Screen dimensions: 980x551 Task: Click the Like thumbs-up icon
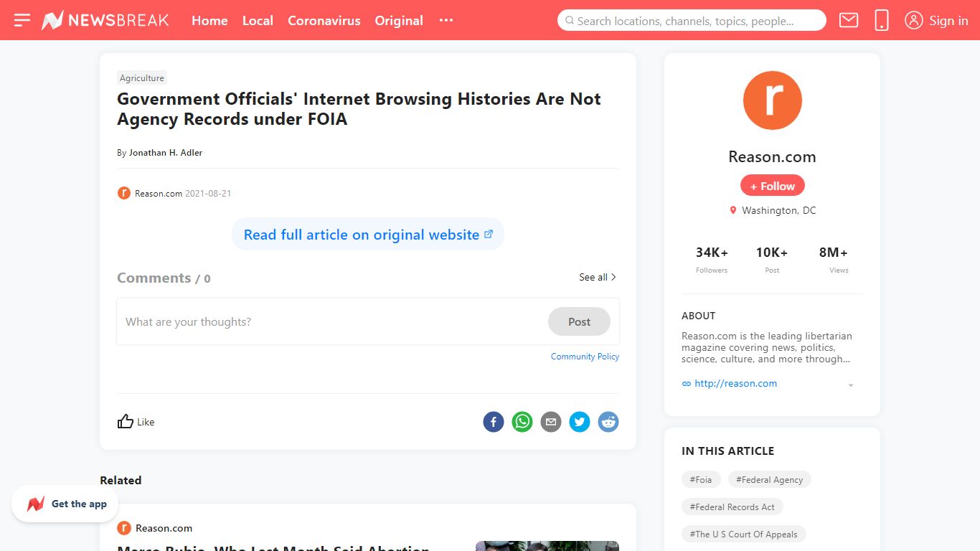pyautogui.click(x=126, y=421)
